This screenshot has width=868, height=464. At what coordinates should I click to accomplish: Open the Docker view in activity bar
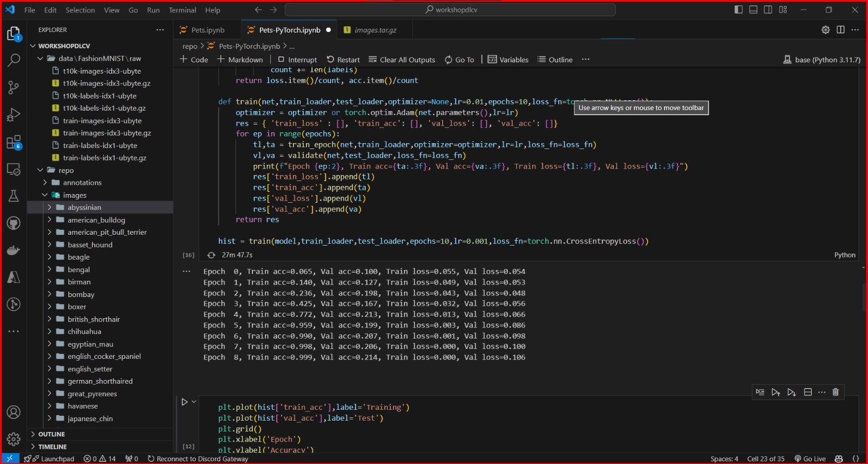click(x=14, y=250)
